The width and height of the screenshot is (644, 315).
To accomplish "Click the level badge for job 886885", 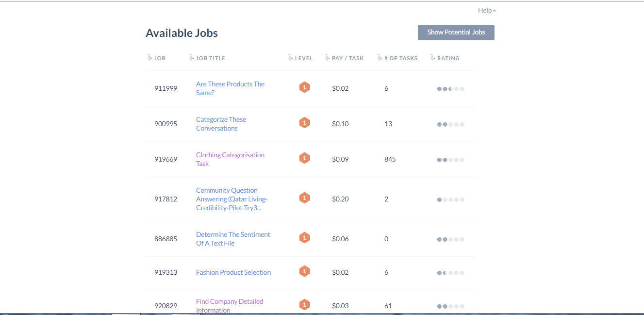I will tap(304, 238).
